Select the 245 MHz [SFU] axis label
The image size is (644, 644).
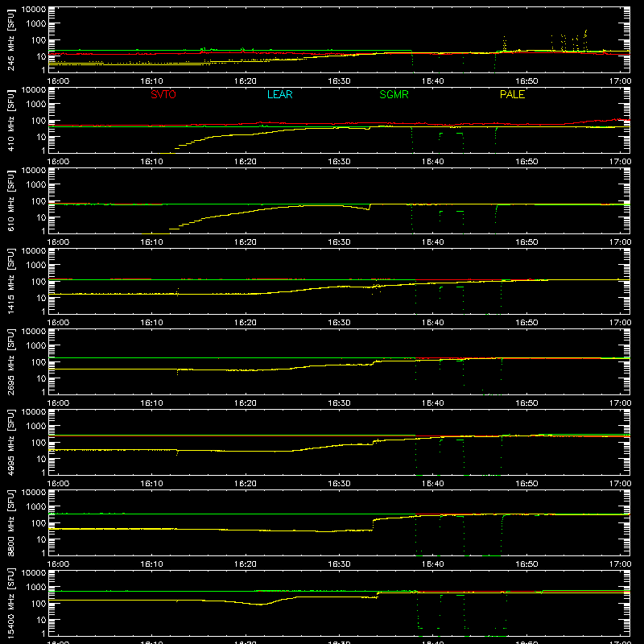click(10, 39)
